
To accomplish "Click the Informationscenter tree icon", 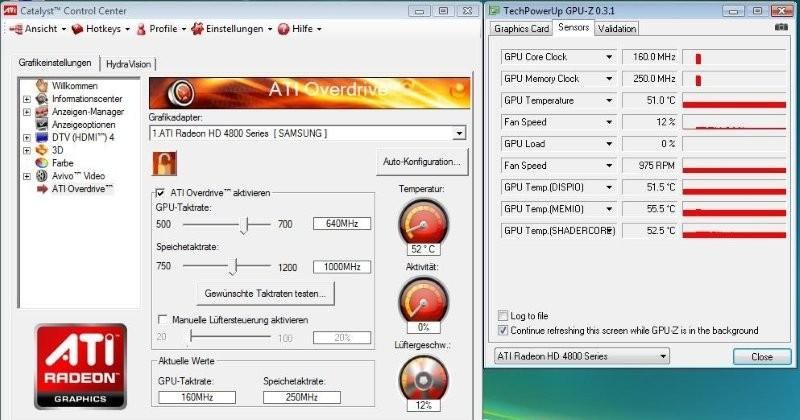I will point(42,98).
